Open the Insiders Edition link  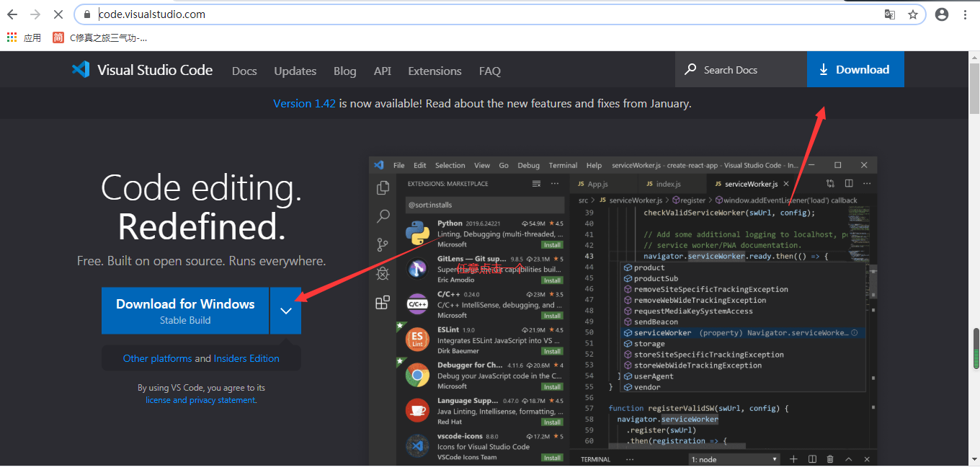[x=246, y=358]
